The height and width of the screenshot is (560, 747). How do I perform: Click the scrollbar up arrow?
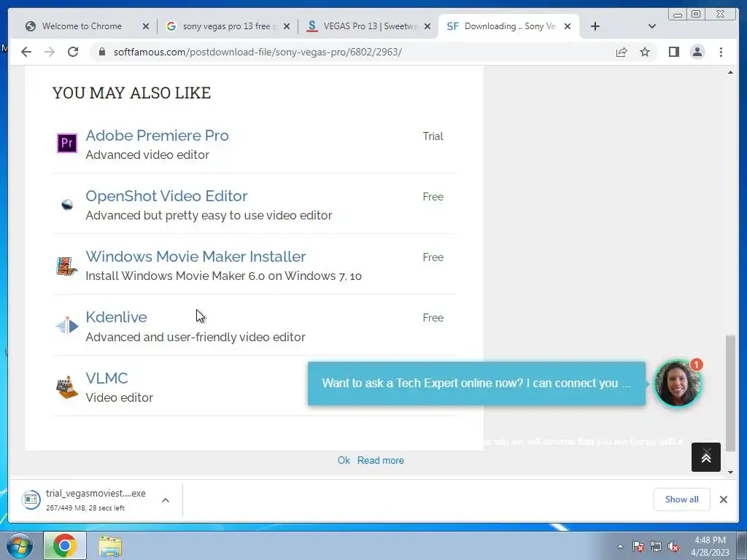(x=730, y=72)
